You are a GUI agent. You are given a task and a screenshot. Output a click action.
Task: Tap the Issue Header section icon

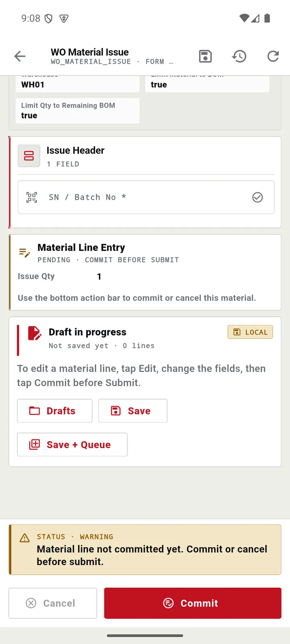[x=29, y=156]
